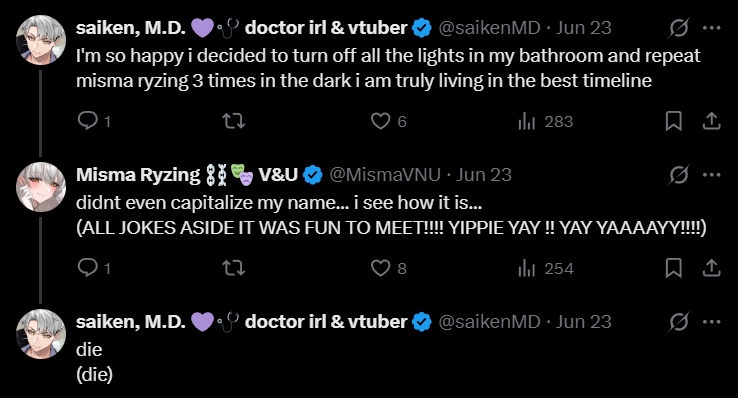Repost saiken's first tweet about lights

tap(233, 121)
